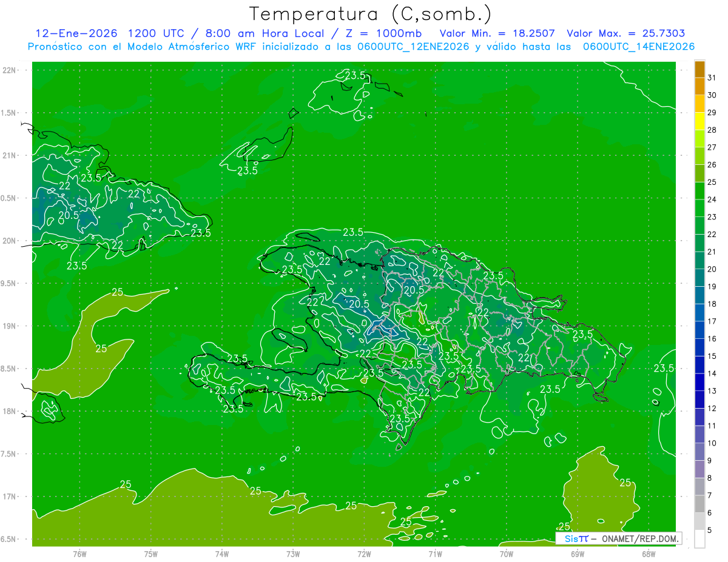Click the '23.5' contour label near 68W edge
728x562 pixels.
point(664,368)
